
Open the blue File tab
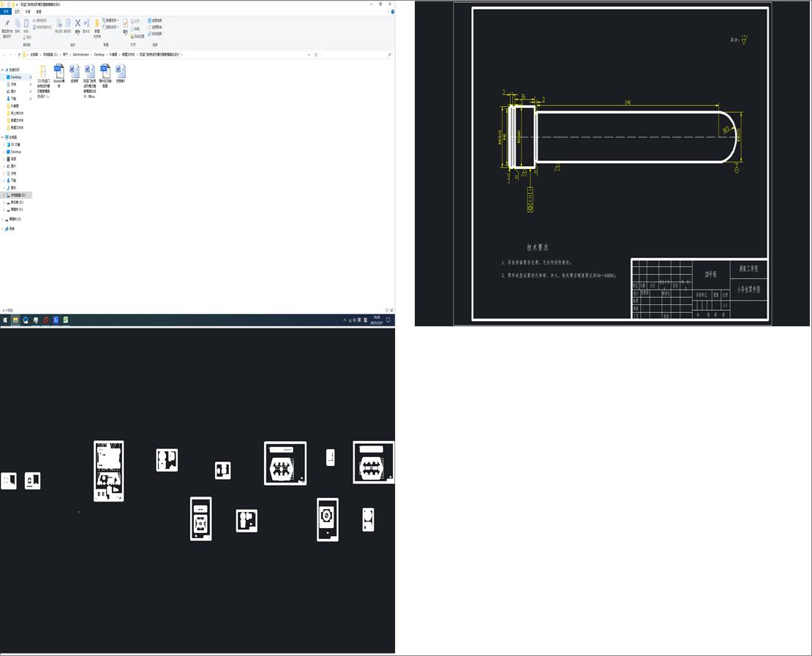click(x=6, y=12)
